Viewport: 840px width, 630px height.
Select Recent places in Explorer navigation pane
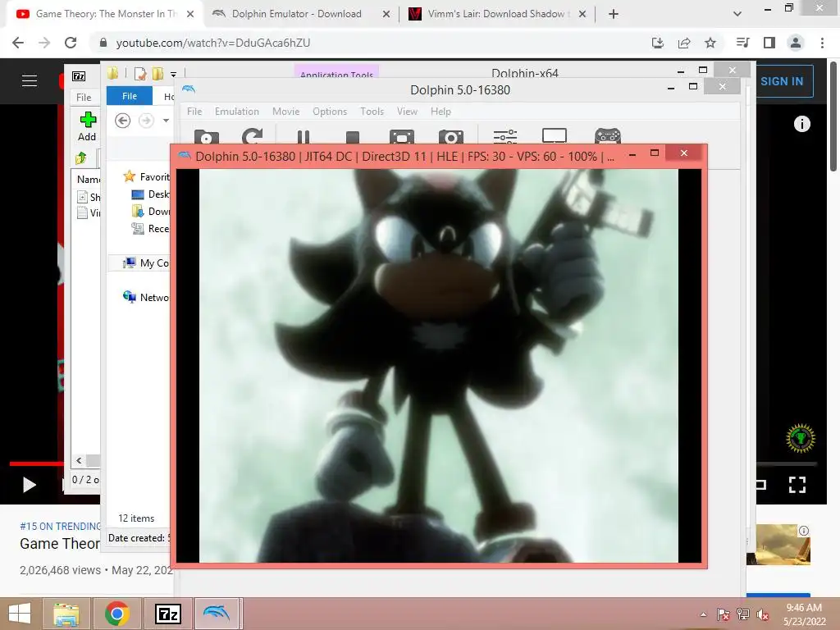tap(151, 229)
